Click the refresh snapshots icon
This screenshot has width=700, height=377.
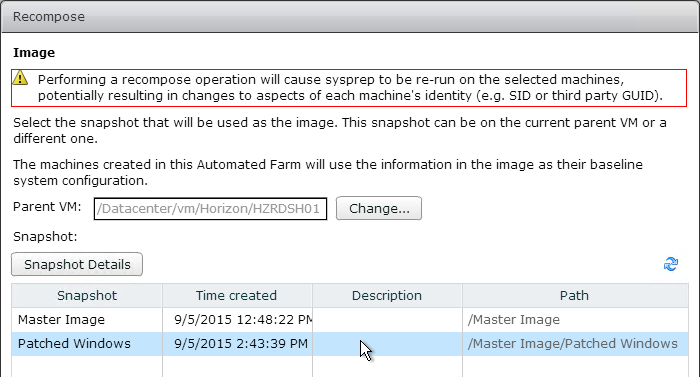tap(671, 264)
